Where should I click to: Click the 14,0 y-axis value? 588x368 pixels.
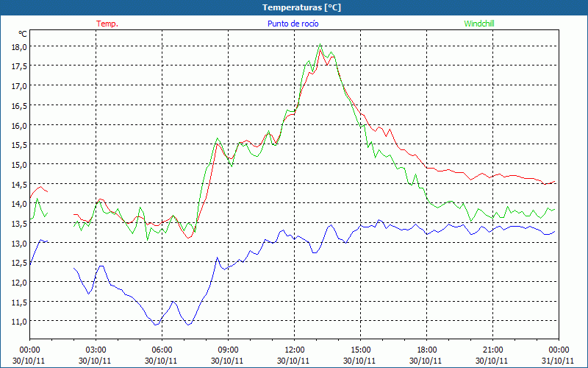click(19, 204)
